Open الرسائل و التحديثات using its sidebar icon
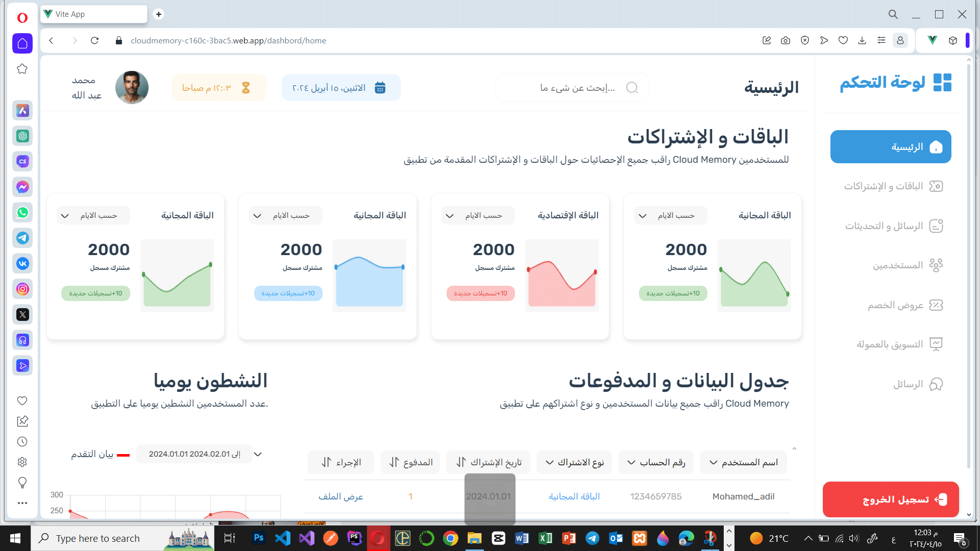980x551 pixels. pos(936,226)
